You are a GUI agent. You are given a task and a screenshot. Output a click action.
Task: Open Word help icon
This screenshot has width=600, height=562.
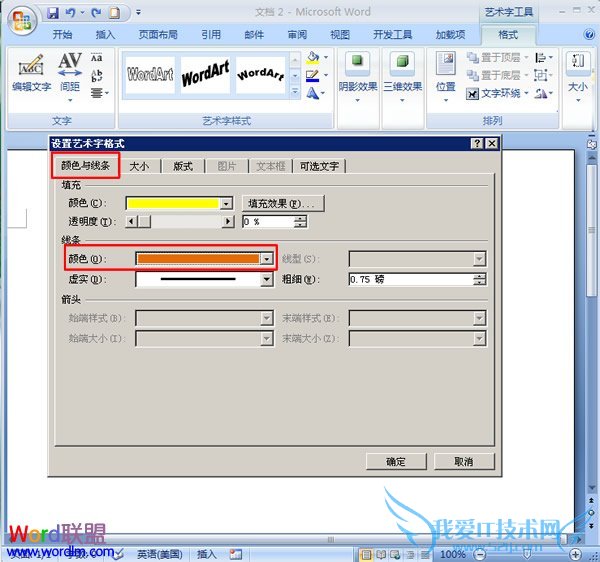point(589,34)
